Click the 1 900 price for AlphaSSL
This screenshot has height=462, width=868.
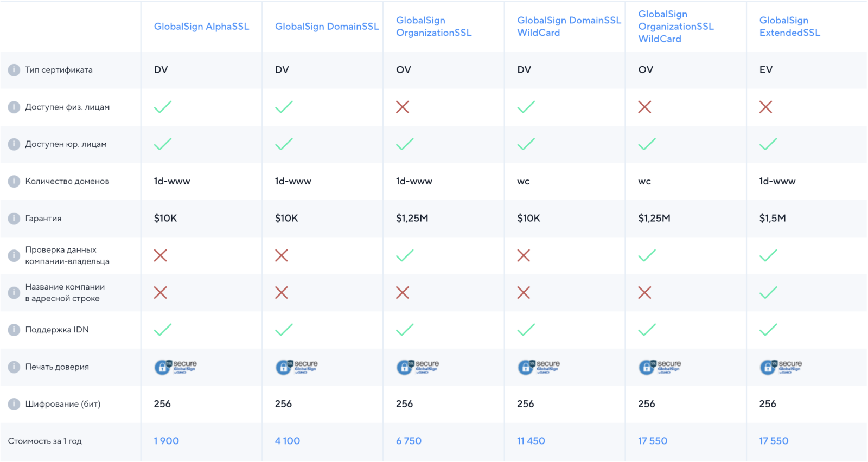click(x=166, y=441)
